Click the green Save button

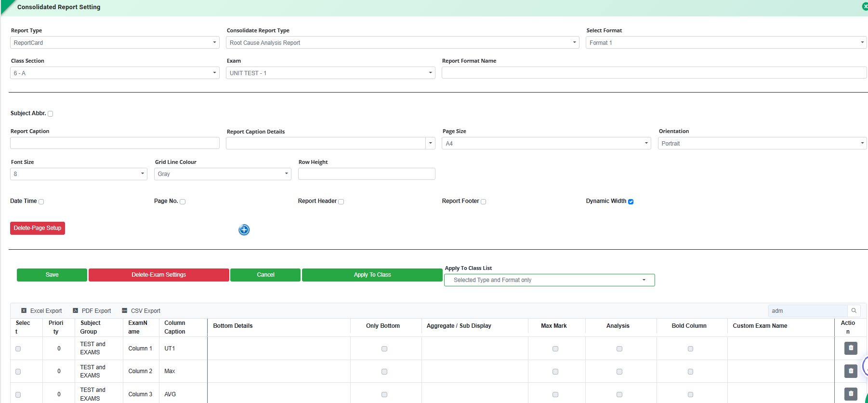coord(52,275)
